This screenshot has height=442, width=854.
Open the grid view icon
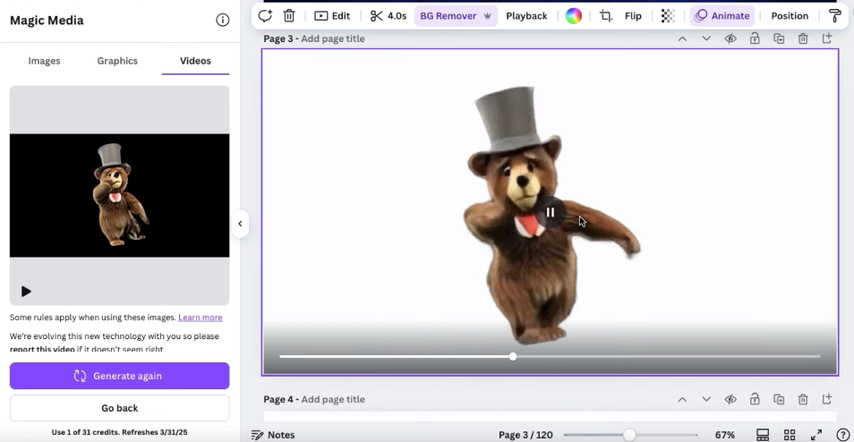tap(789, 435)
